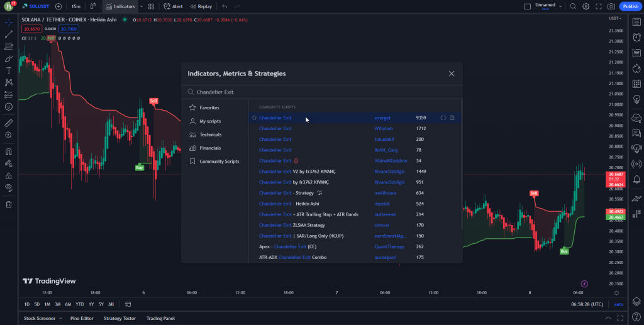This screenshot has height=325, width=644.
Task: Open layout grid selector
Action: point(151,6)
